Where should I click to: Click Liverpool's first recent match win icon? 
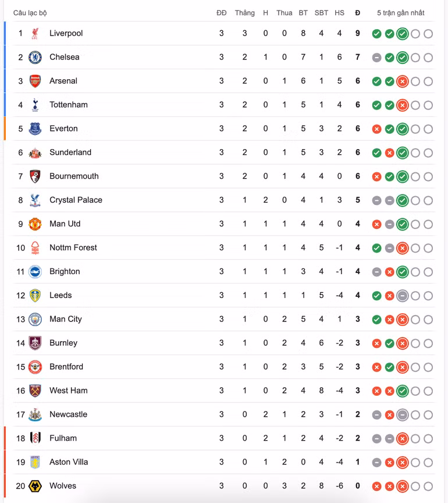tap(376, 34)
